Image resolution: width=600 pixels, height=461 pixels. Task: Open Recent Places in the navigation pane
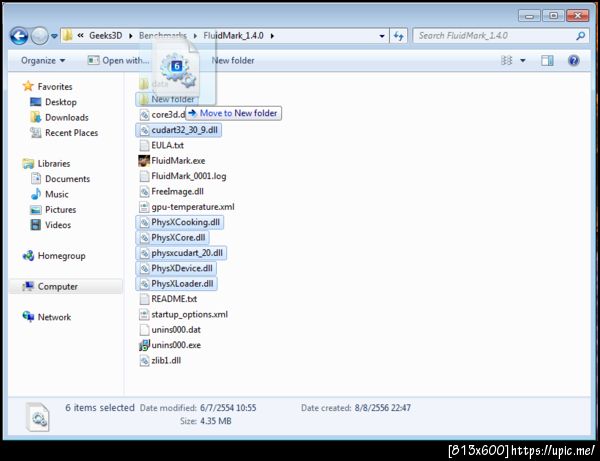tap(72, 133)
